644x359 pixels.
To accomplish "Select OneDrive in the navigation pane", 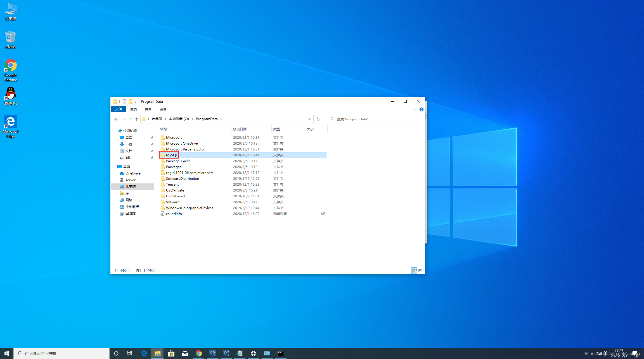I will click(133, 173).
